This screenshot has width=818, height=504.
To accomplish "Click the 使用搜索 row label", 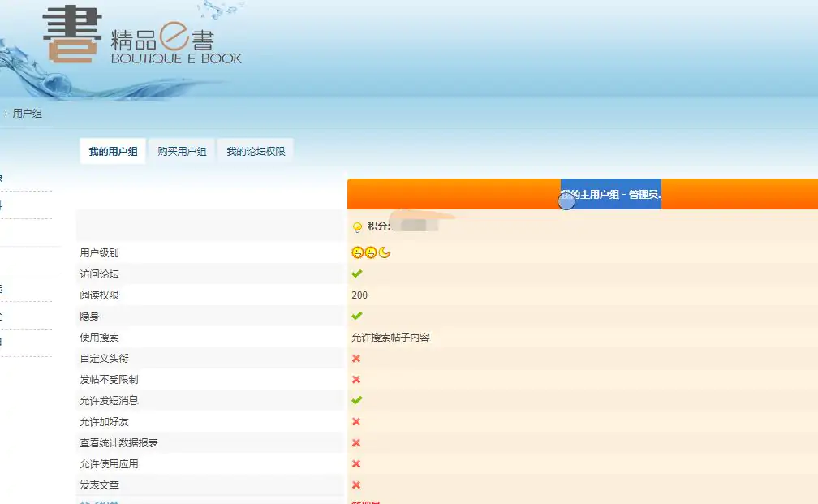I will (x=99, y=338).
